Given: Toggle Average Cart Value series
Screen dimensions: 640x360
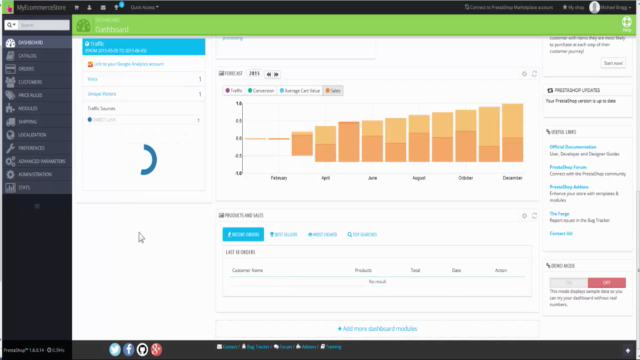Looking at the screenshot, I should point(300,91).
